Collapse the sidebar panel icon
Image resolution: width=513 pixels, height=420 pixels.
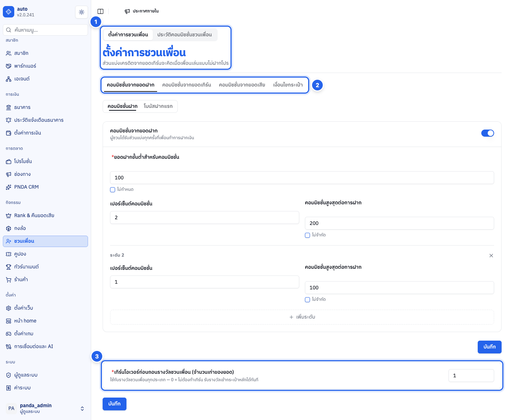(x=100, y=11)
